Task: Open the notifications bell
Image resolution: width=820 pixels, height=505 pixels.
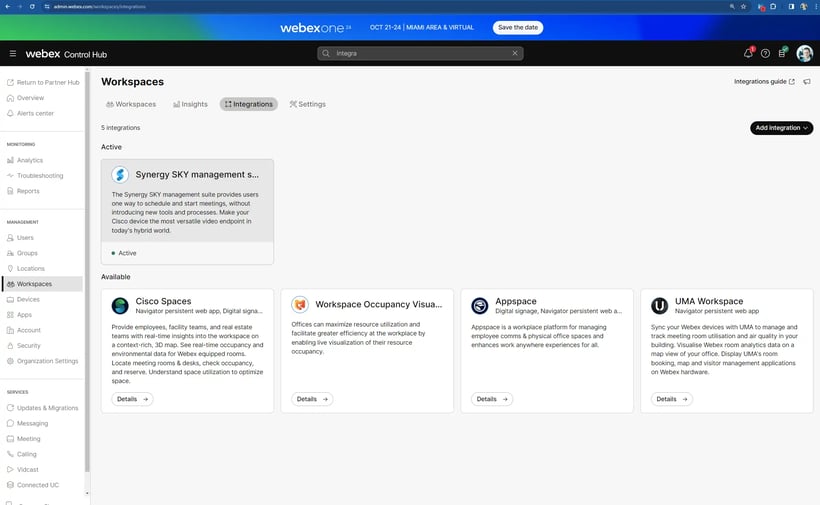Action: tap(748, 53)
